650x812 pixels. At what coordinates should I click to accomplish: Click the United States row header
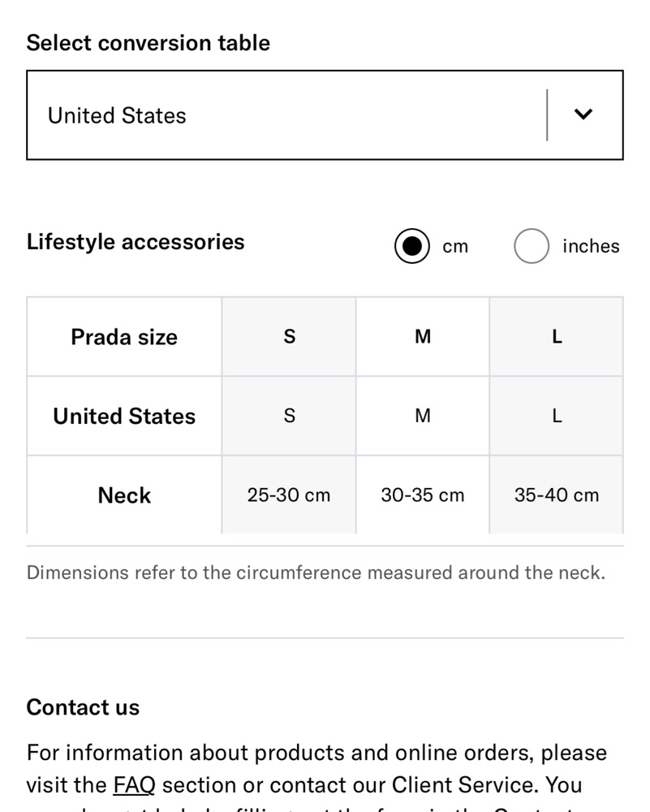(x=124, y=416)
